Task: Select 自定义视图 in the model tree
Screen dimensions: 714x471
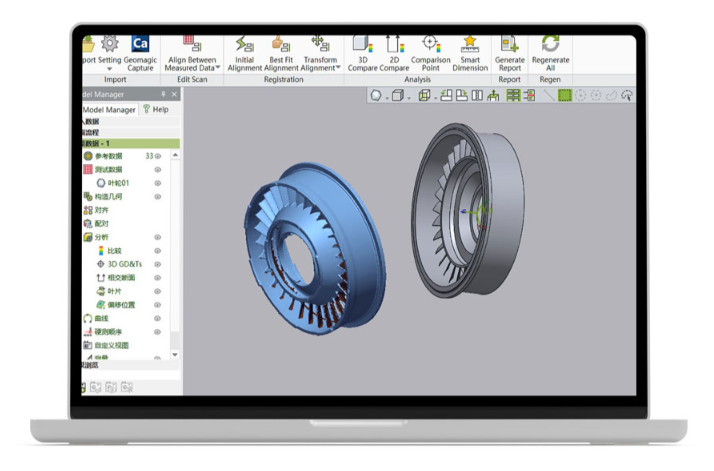Action: pos(106,345)
